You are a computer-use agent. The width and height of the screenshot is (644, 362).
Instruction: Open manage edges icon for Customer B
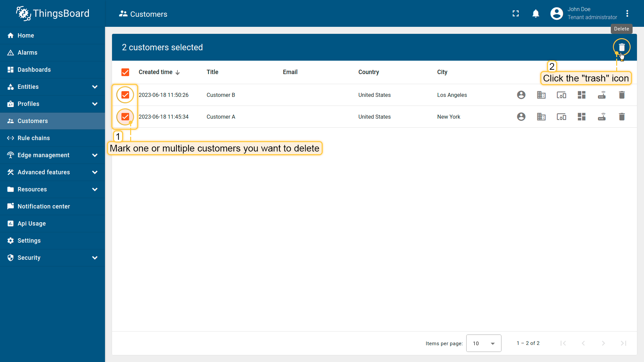pyautogui.click(x=601, y=95)
